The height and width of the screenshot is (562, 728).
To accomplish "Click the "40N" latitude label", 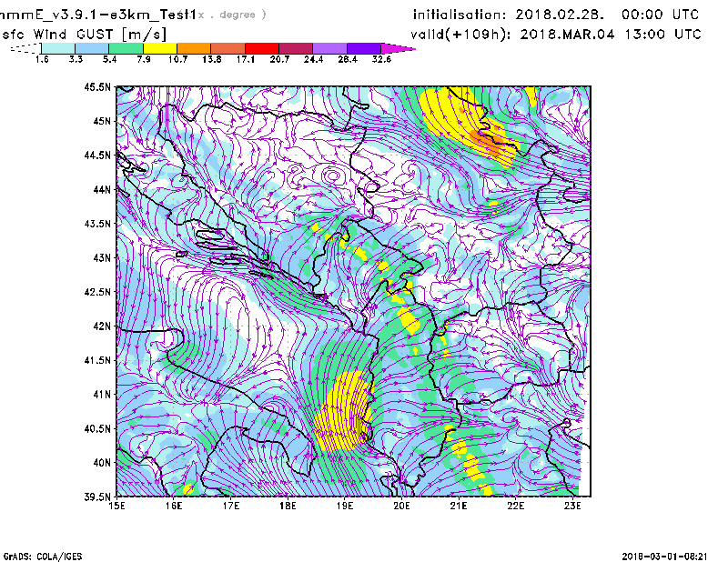I will coord(102,463).
